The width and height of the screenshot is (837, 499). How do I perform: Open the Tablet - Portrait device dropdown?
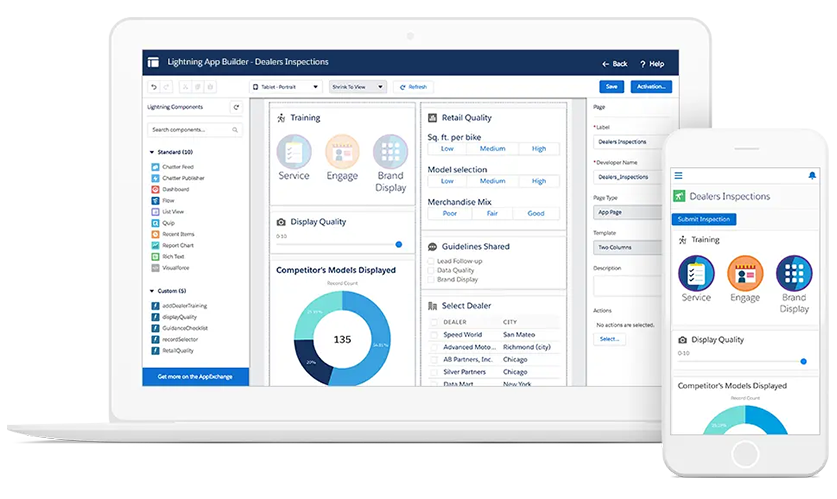[x=285, y=87]
